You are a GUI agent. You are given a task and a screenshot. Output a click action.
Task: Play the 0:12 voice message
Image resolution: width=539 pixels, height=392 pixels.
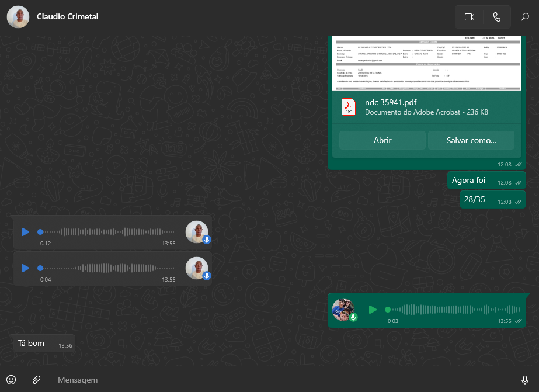25,232
